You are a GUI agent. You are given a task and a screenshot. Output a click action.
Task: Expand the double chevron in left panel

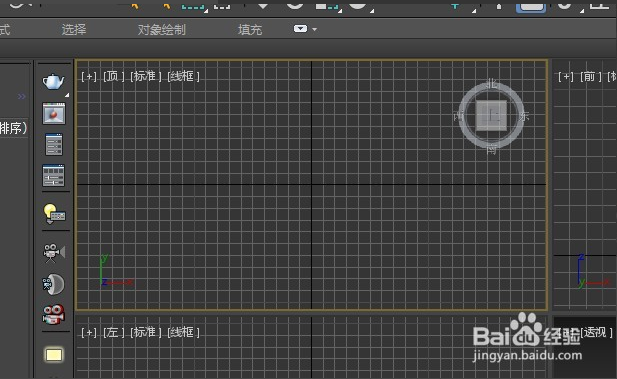click(22, 96)
